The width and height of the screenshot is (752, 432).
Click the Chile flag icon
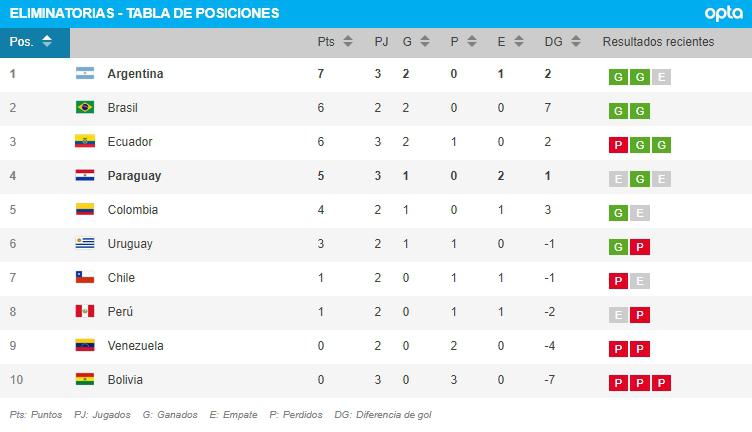[x=84, y=278]
